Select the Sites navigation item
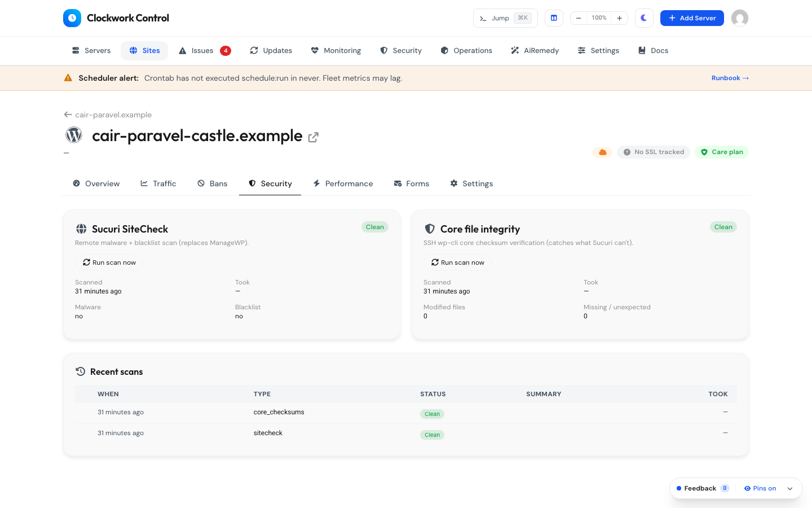The image size is (812, 508). click(x=145, y=51)
